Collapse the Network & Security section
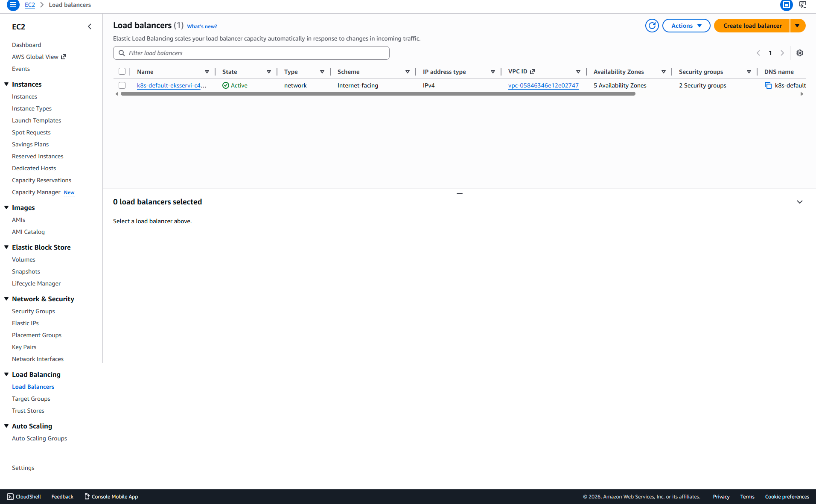 6,299
